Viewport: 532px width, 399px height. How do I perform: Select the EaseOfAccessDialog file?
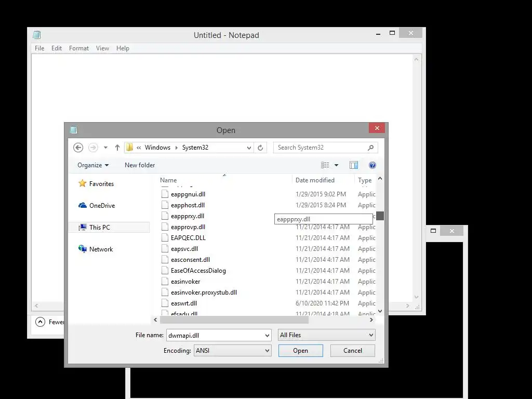pyautogui.click(x=198, y=270)
